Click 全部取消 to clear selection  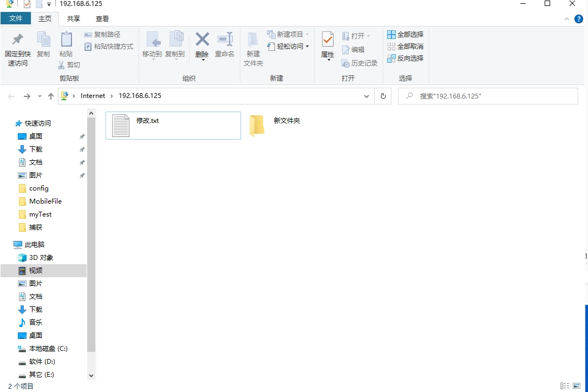pos(405,46)
